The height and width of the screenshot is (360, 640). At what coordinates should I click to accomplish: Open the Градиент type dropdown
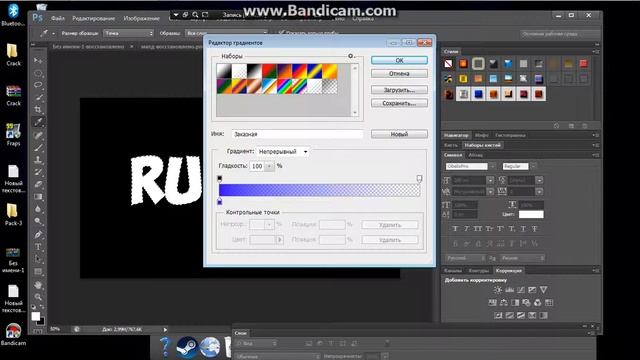[282, 151]
